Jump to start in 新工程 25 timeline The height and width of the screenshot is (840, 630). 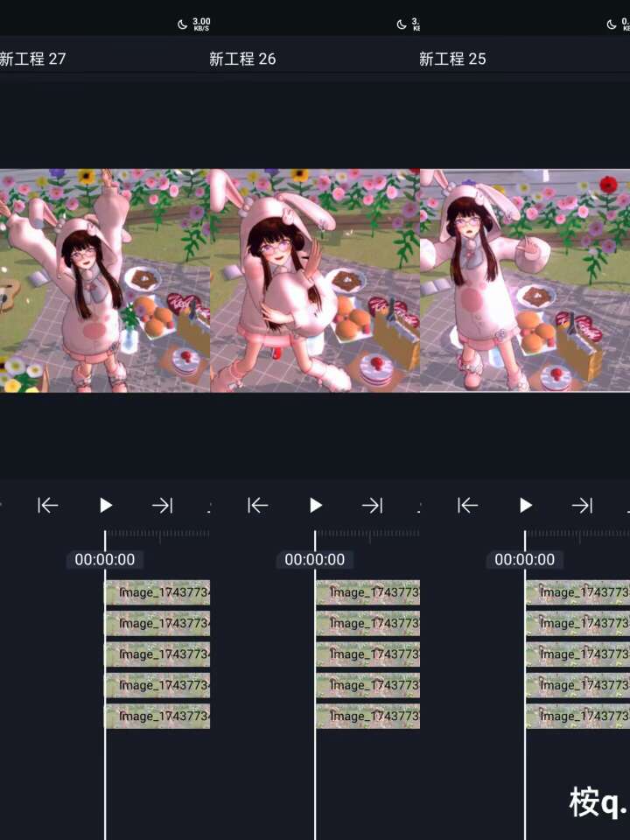[467, 505]
